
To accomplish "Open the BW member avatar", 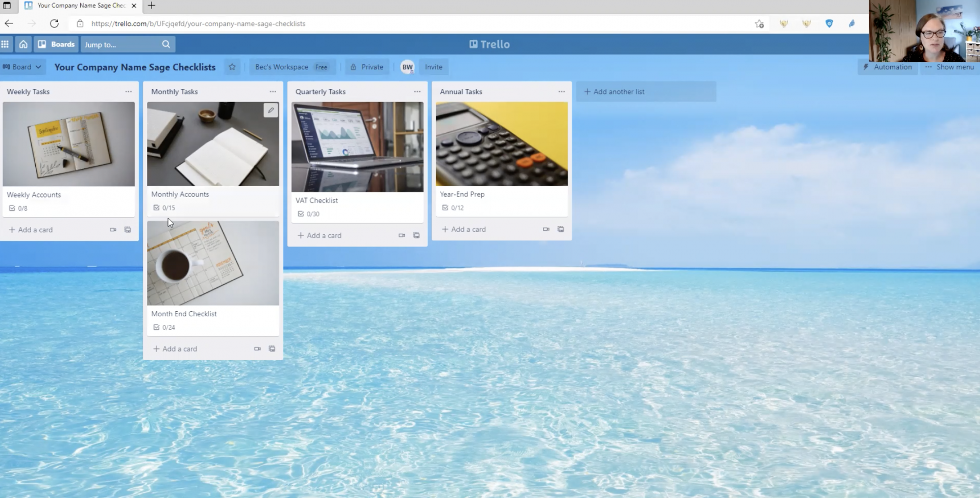I will click(x=407, y=67).
